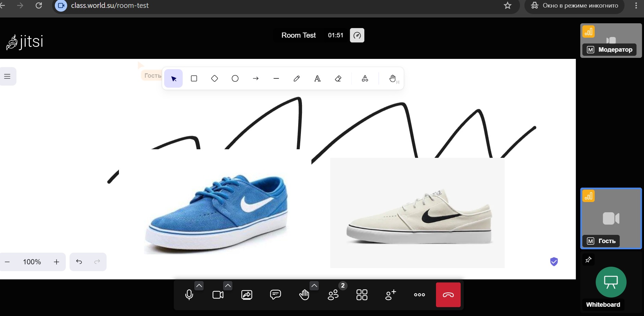
Task: Zoom out the whiteboard canvas
Action: pyautogui.click(x=7, y=262)
